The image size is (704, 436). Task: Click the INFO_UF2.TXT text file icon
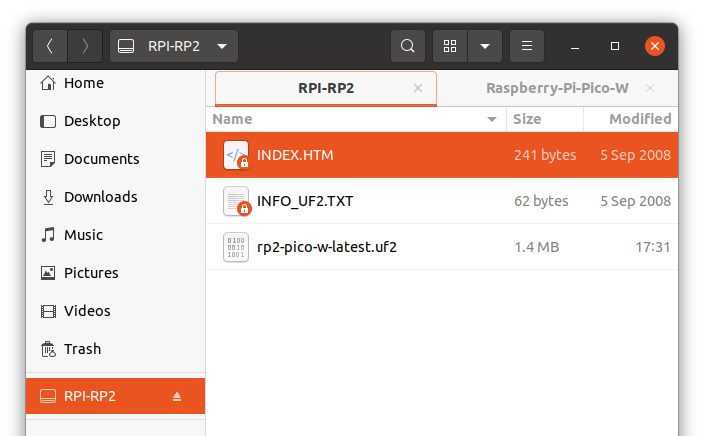click(236, 201)
